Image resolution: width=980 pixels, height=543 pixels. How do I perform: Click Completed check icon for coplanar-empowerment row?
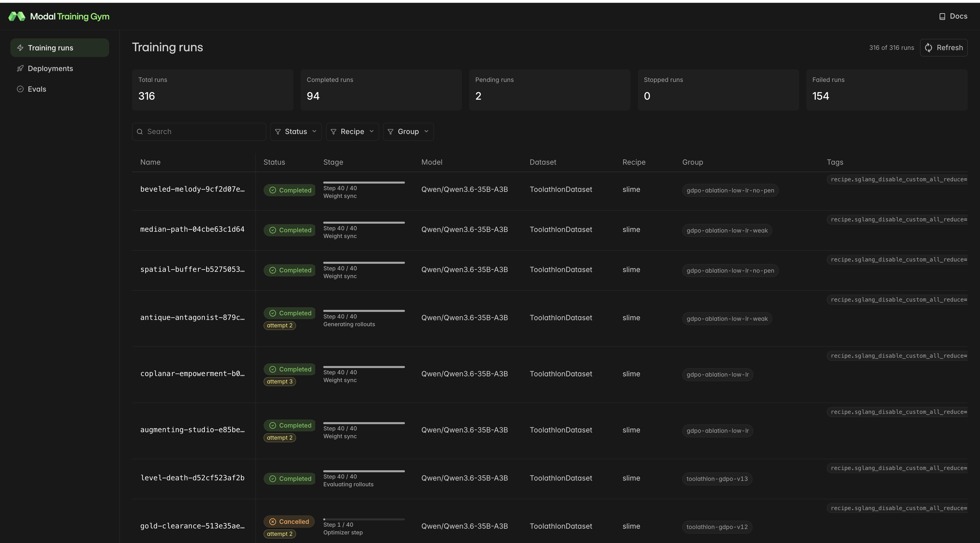coord(273,369)
